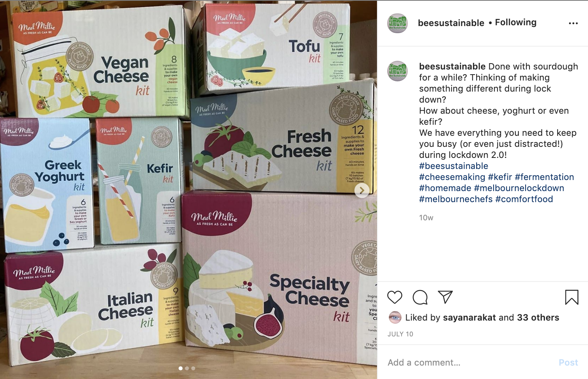
Task: Save post with the bookmark icon
Action: (x=571, y=297)
